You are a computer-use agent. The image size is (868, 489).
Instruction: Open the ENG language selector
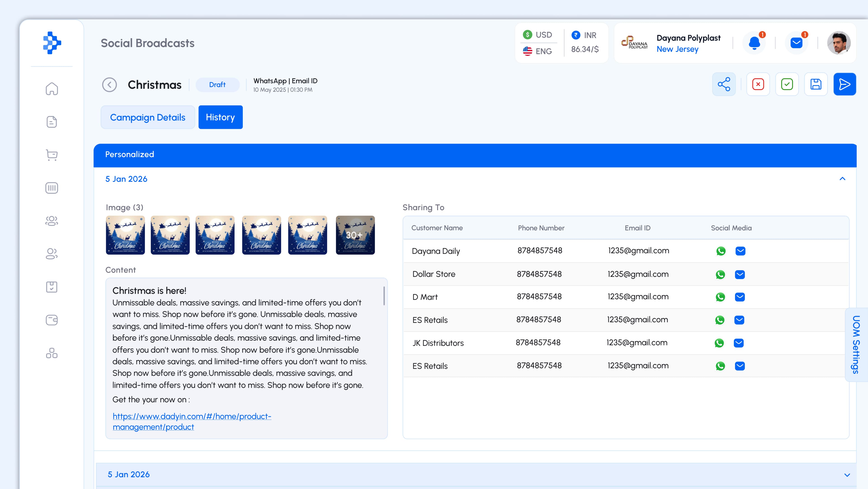coord(538,51)
